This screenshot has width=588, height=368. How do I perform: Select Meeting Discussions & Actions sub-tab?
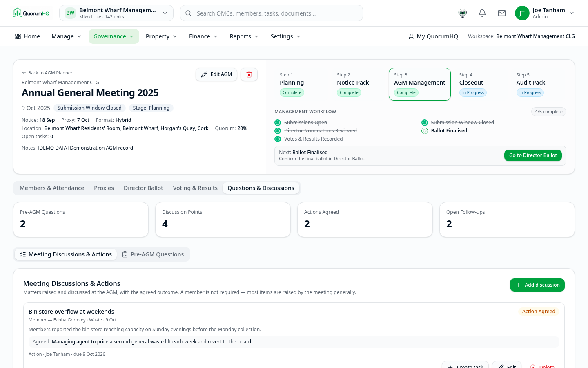(x=66, y=254)
